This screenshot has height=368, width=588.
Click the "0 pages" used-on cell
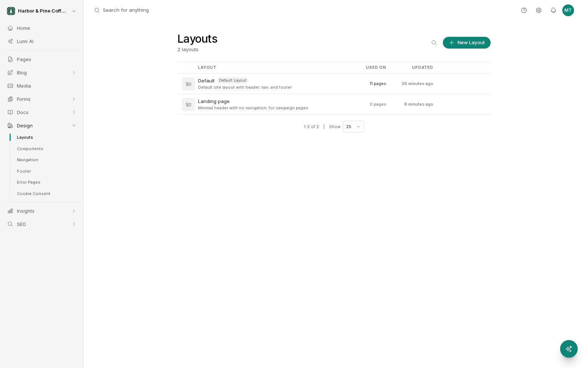click(x=378, y=104)
